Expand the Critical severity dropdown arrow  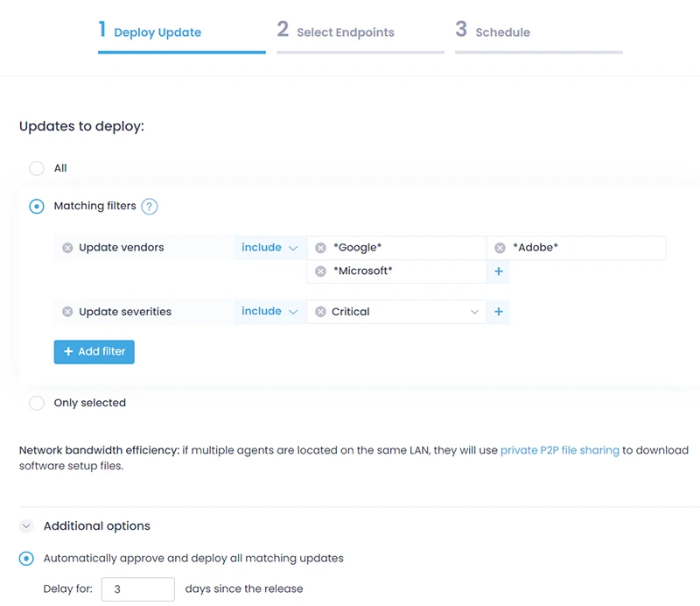(x=474, y=312)
